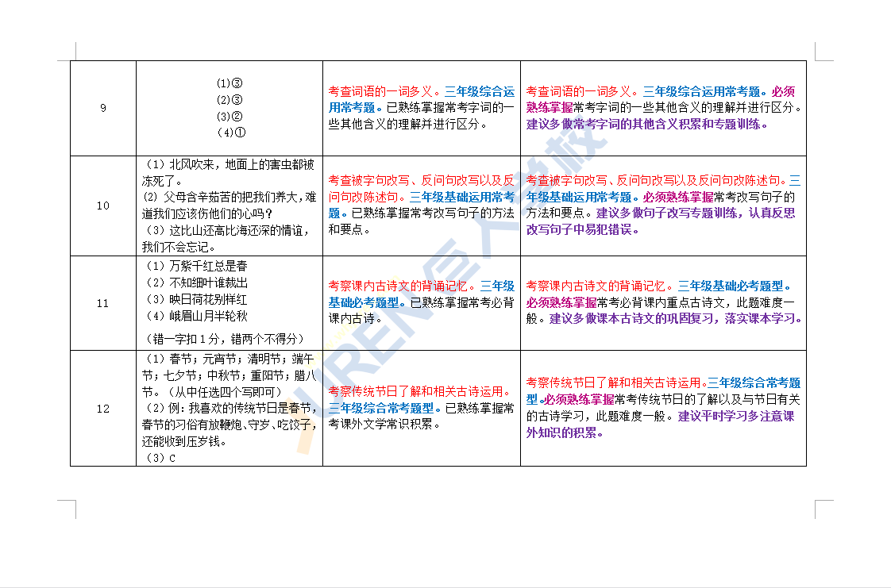Click answer line (4)① in row 9

(x=229, y=133)
